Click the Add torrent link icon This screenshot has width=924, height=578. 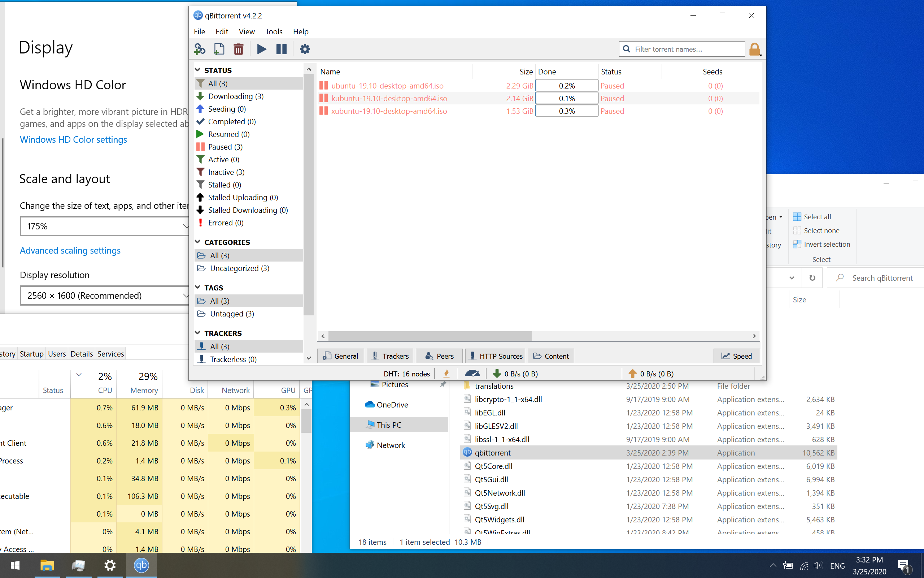[x=200, y=49]
